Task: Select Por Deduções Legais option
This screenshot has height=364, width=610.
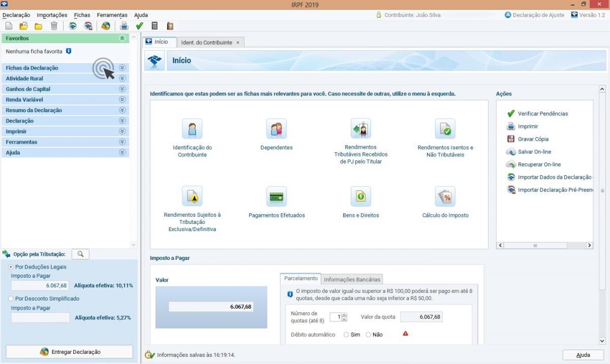Action: coord(11,267)
